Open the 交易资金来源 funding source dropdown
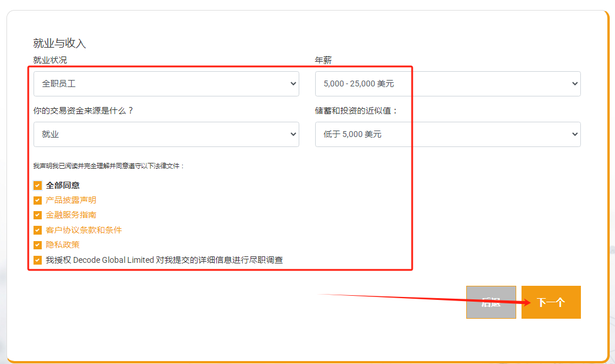 coord(166,135)
